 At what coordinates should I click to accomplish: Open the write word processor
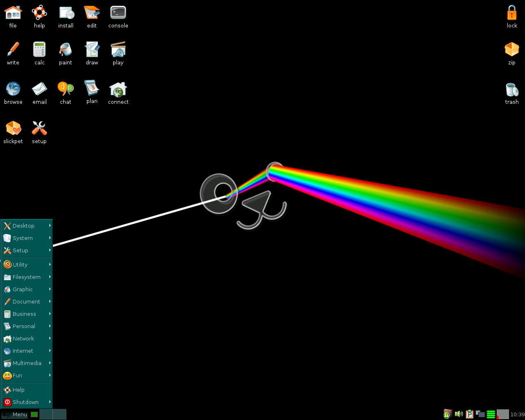coord(13,49)
